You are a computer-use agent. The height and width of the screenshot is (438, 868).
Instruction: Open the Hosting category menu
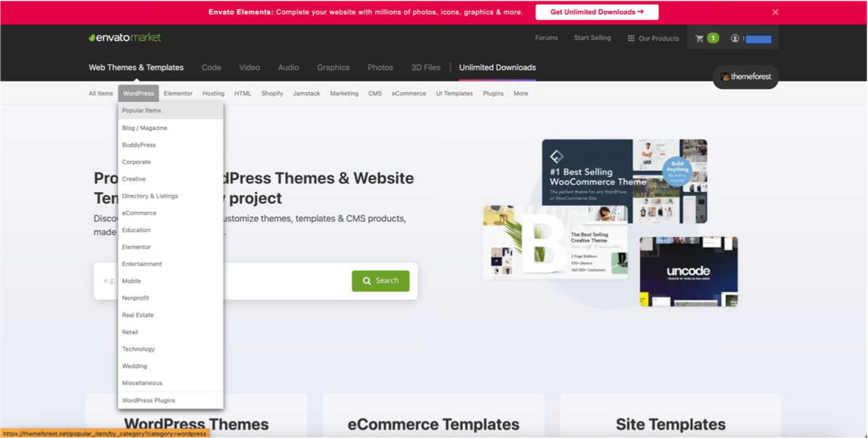pyautogui.click(x=213, y=93)
